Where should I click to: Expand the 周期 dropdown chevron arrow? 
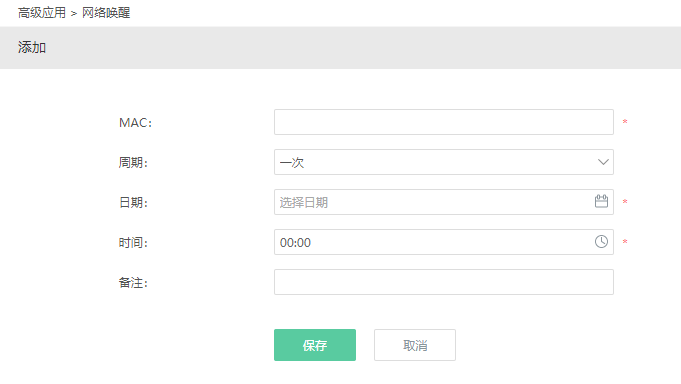click(x=603, y=162)
